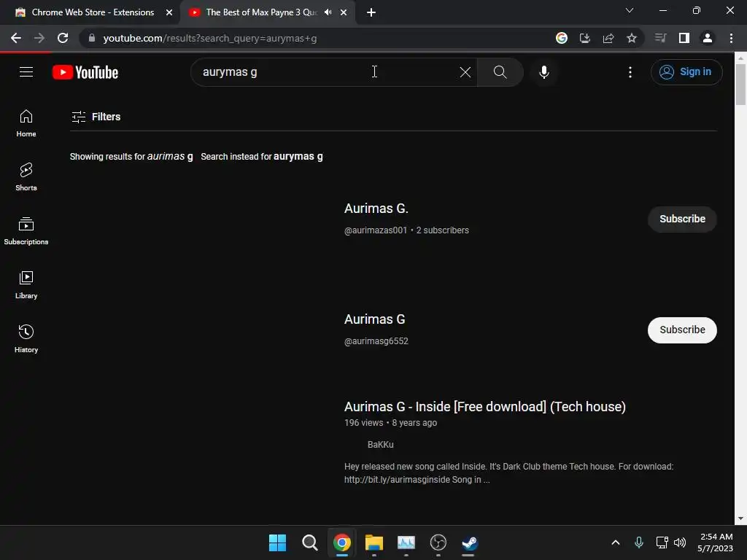Click the browser address bar URL

(x=209, y=38)
